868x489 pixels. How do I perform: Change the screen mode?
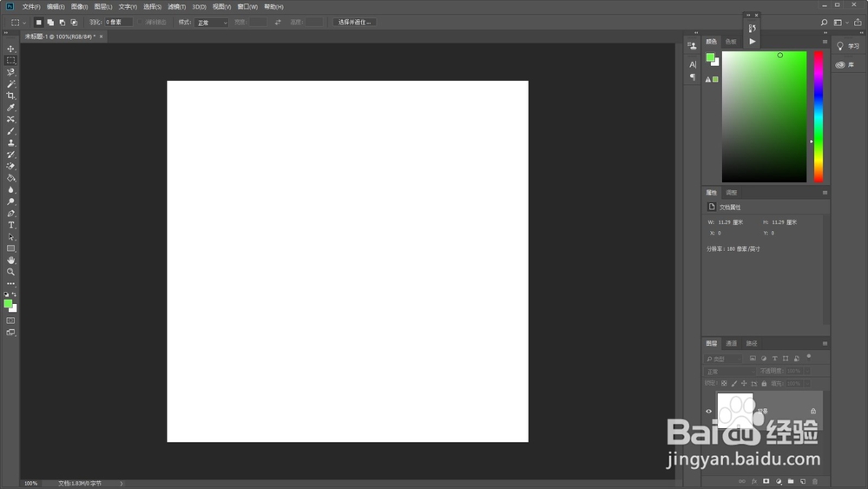(x=10, y=333)
